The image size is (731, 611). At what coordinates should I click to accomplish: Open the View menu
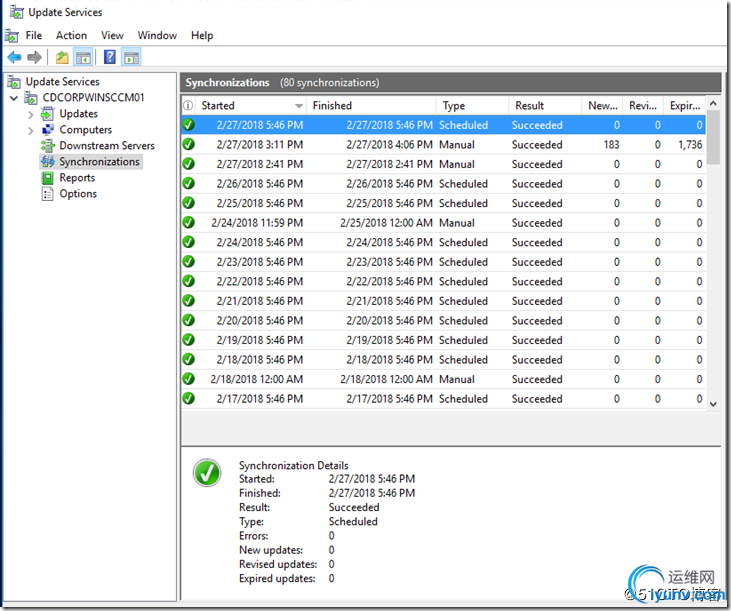click(x=112, y=35)
